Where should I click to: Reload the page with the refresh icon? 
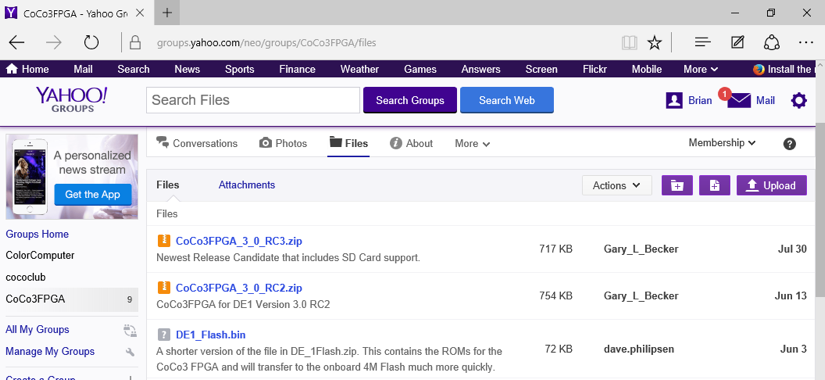(92, 43)
